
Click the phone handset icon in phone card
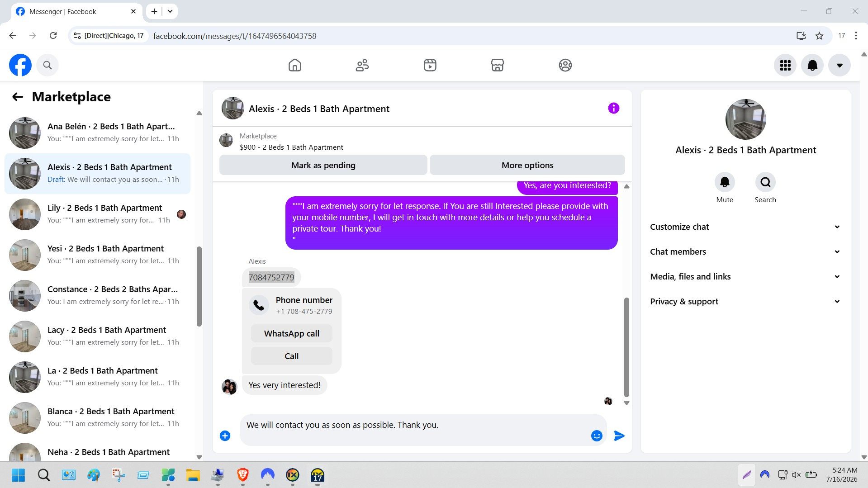pyautogui.click(x=259, y=305)
